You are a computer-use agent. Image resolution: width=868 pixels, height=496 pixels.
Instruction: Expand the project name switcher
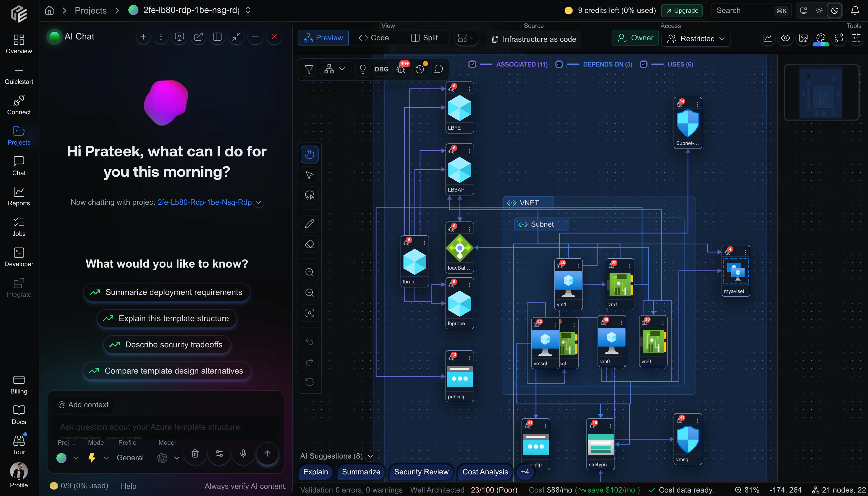248,10
